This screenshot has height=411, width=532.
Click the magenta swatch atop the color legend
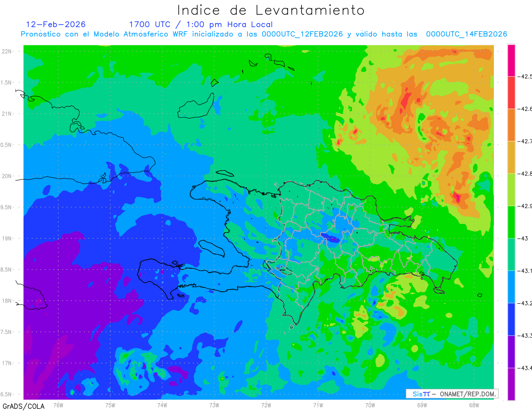click(x=511, y=60)
